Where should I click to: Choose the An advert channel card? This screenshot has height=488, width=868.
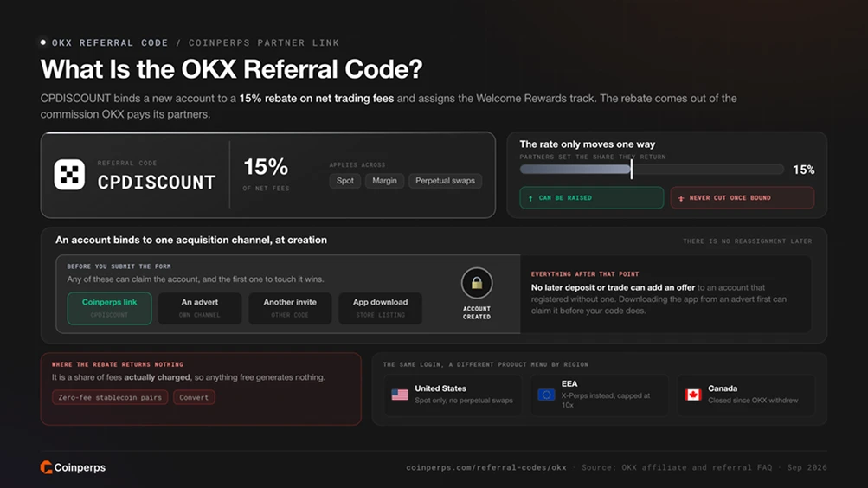(199, 308)
